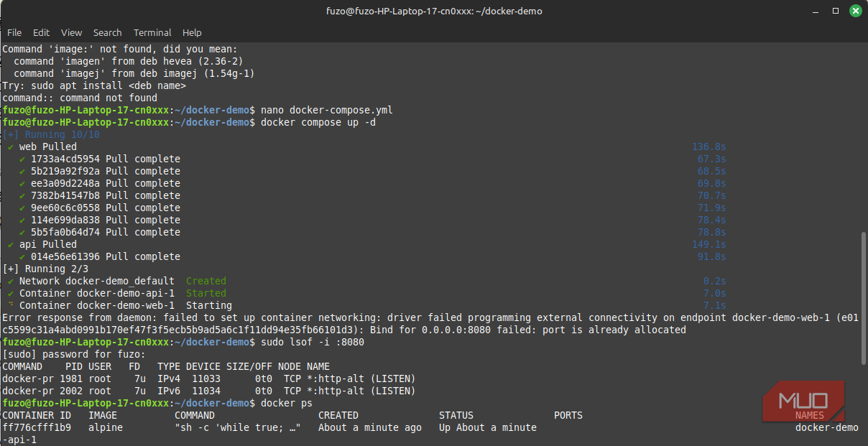Click the '[+] Running 10/10' line
The image size is (868, 446).
click(51, 134)
